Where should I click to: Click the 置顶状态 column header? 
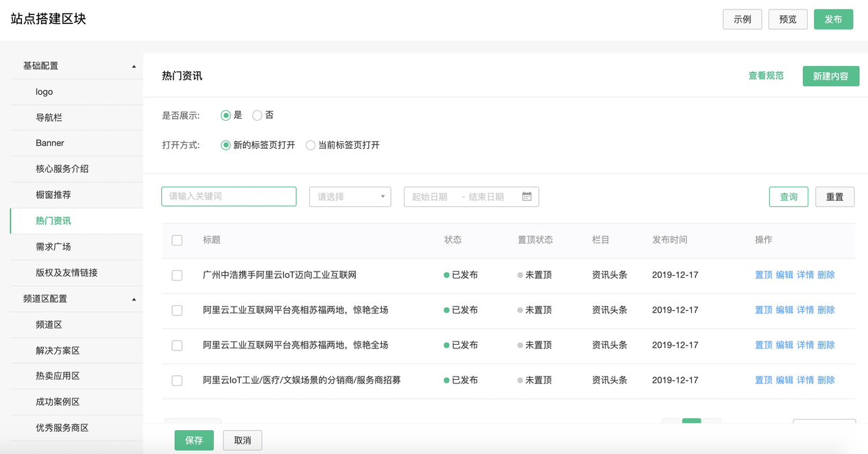[x=535, y=240]
